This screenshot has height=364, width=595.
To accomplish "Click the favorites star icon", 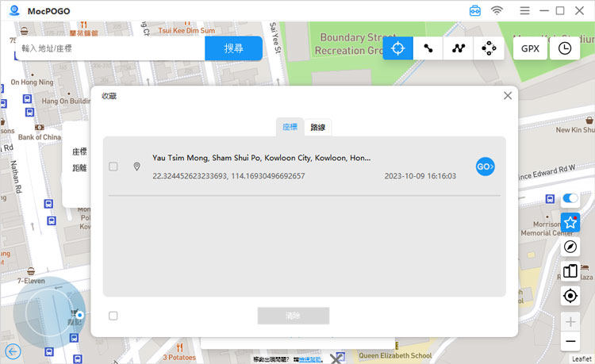I will [x=570, y=223].
